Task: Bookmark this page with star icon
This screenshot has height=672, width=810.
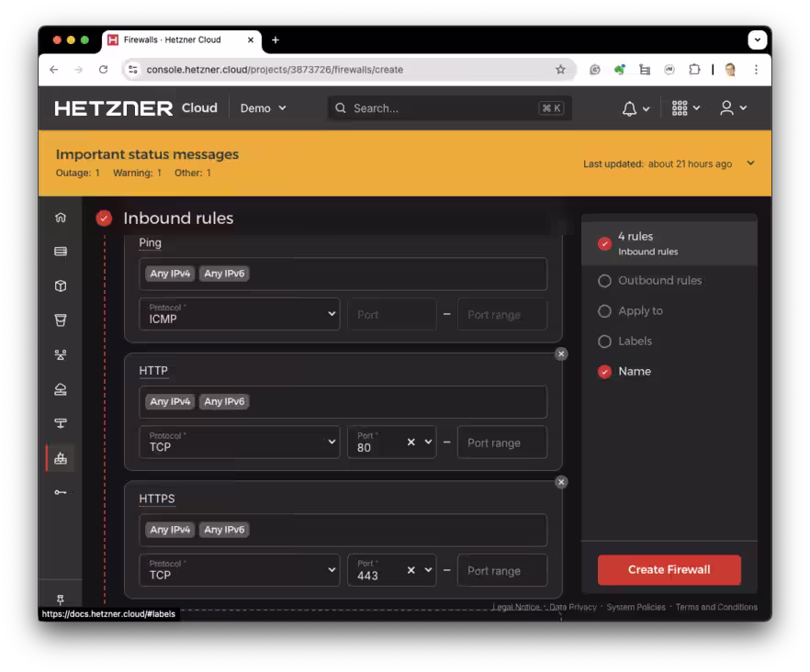Action: [560, 69]
